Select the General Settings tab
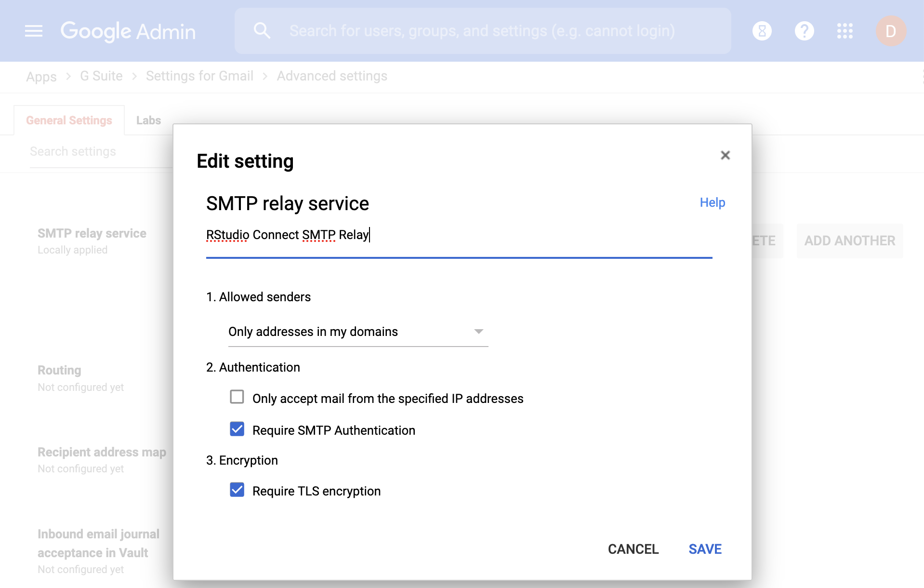This screenshot has width=924, height=588. [69, 120]
